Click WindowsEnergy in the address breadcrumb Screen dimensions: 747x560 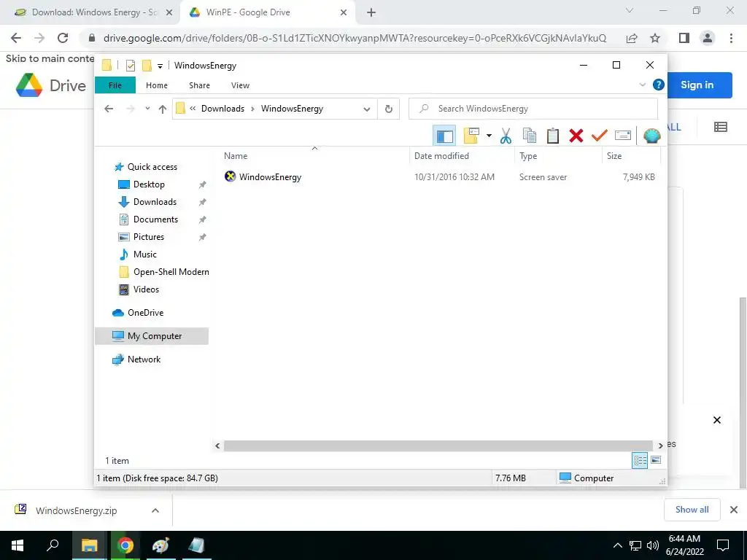click(x=292, y=109)
